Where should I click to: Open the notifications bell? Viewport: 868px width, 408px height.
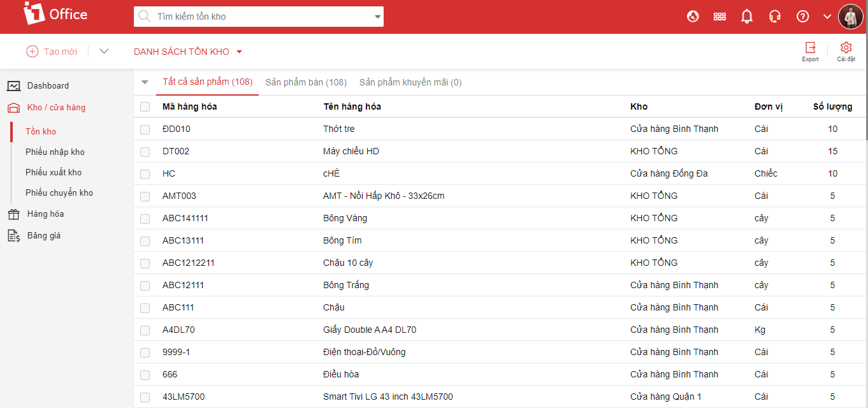747,17
